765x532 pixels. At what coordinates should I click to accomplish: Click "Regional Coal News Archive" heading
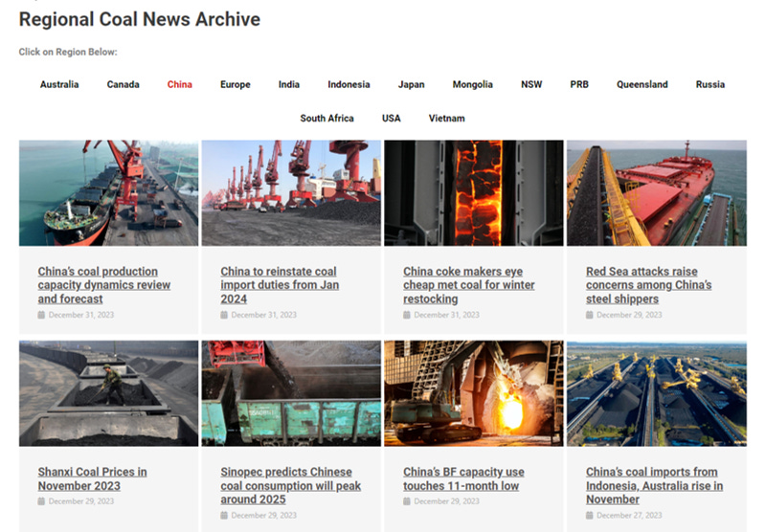point(140,19)
